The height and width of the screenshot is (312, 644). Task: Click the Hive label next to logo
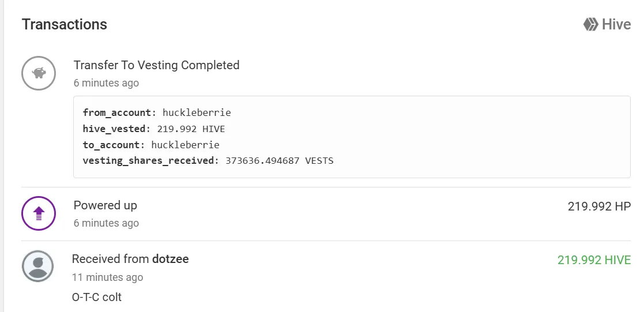(x=616, y=24)
